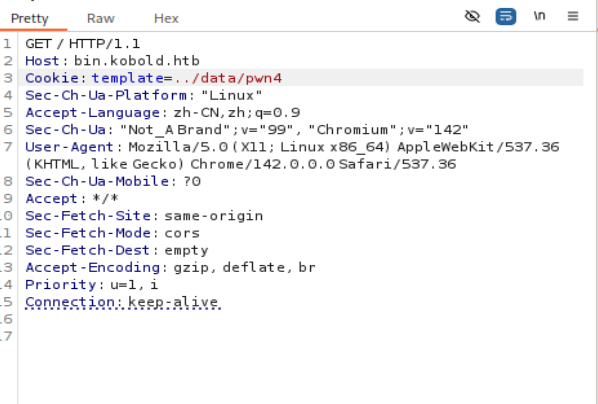598x404 pixels.
Task: Click the Sec-Fetch-Site same-origin value
Action: tap(214, 216)
